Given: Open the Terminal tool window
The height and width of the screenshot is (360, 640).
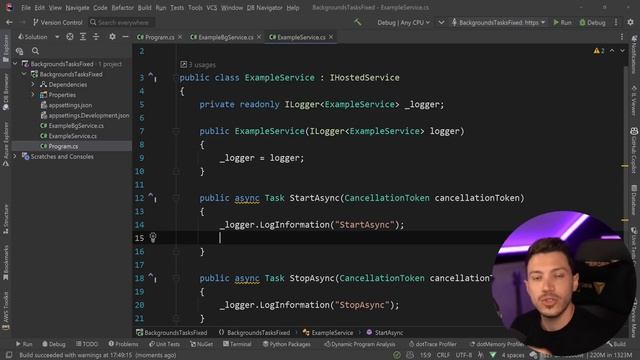Looking at the screenshot, I should [x=237, y=344].
